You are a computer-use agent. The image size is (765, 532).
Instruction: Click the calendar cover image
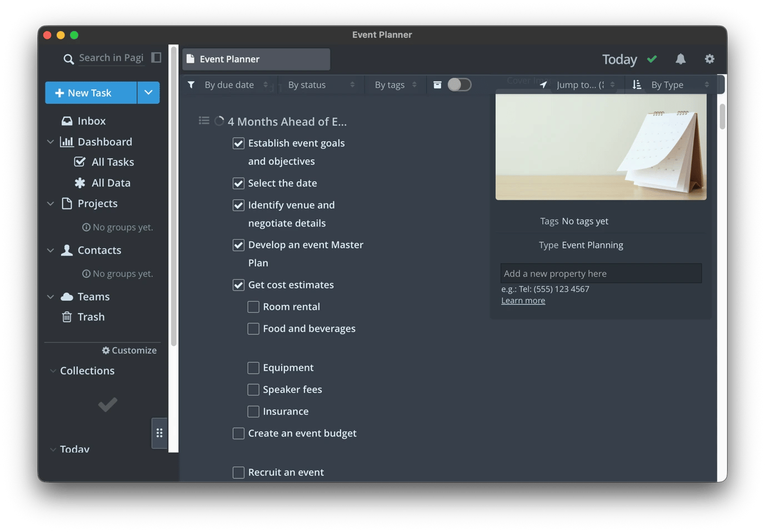(x=601, y=147)
